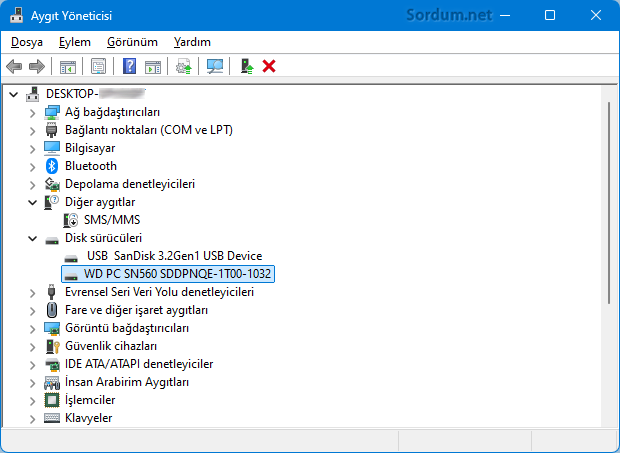
Task: Expand Evrensel Seri Veri Yolu denetleyicileri
Action: 32,293
